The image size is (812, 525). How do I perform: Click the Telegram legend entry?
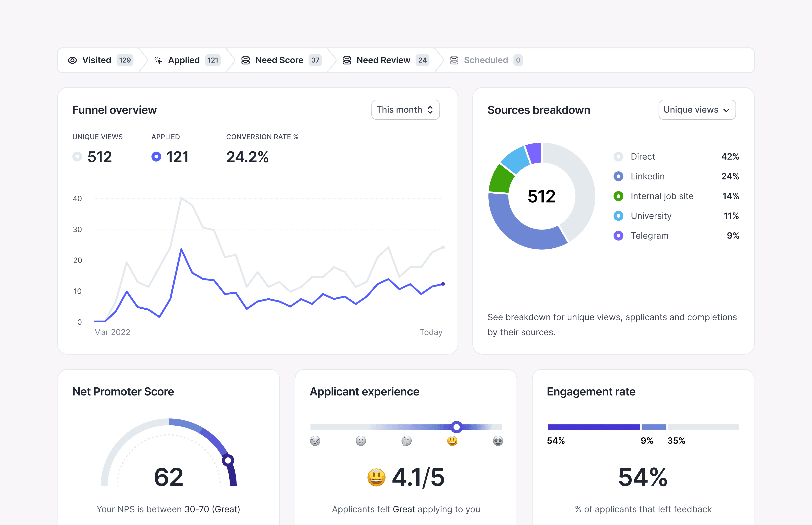(649, 235)
